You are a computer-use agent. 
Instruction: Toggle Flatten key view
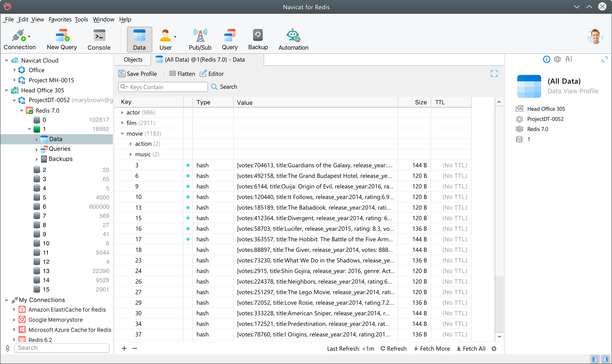pyautogui.click(x=182, y=74)
